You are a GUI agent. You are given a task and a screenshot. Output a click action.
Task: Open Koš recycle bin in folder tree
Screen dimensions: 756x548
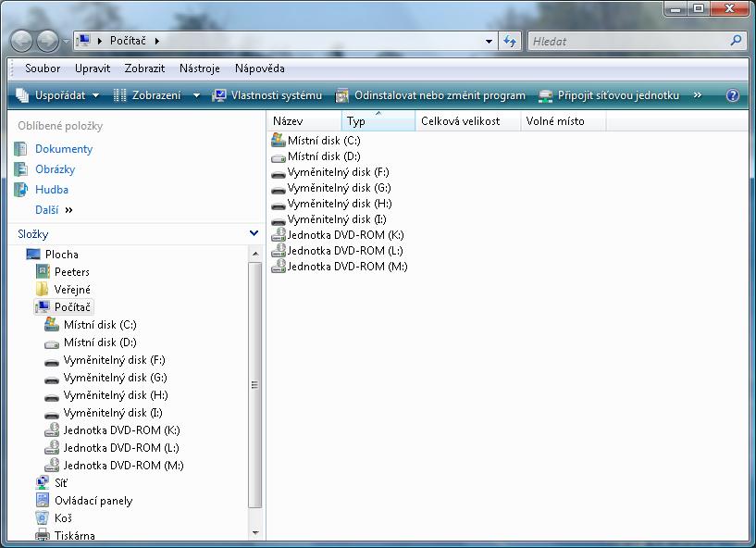click(x=63, y=518)
